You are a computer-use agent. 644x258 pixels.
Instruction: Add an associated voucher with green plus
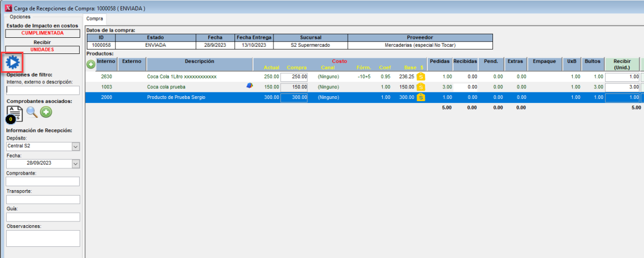tap(46, 112)
